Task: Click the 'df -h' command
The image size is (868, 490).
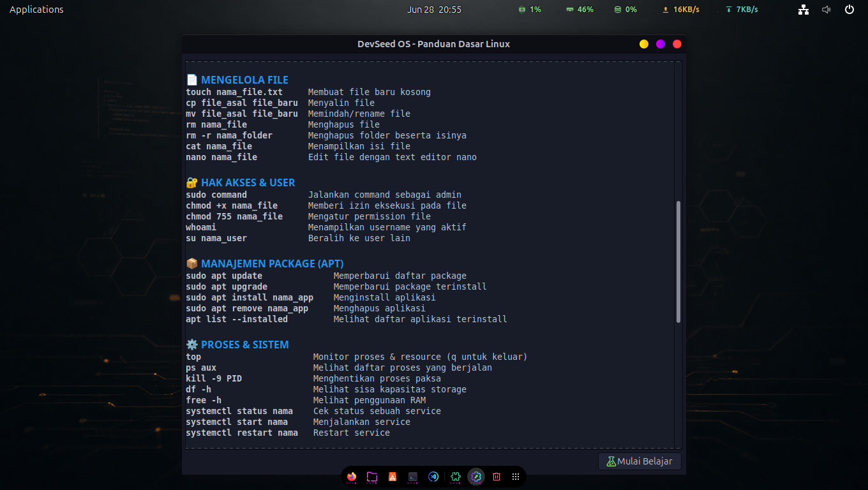Action: click(198, 389)
